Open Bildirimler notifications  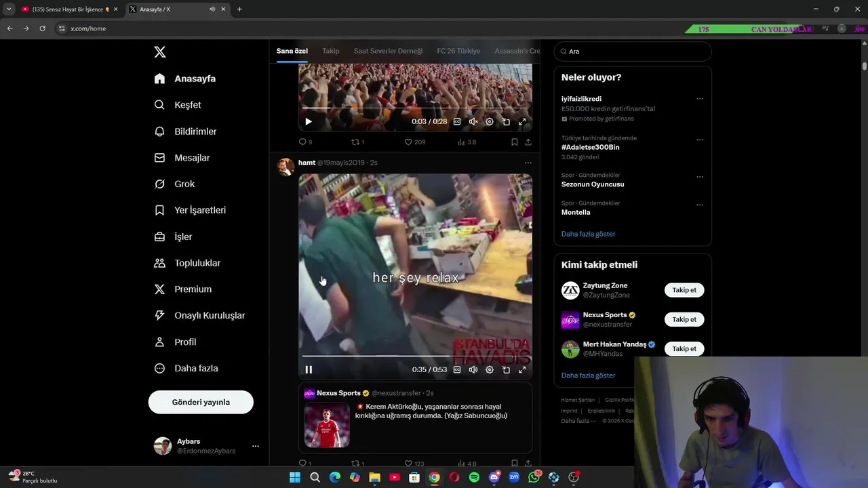coord(185,131)
